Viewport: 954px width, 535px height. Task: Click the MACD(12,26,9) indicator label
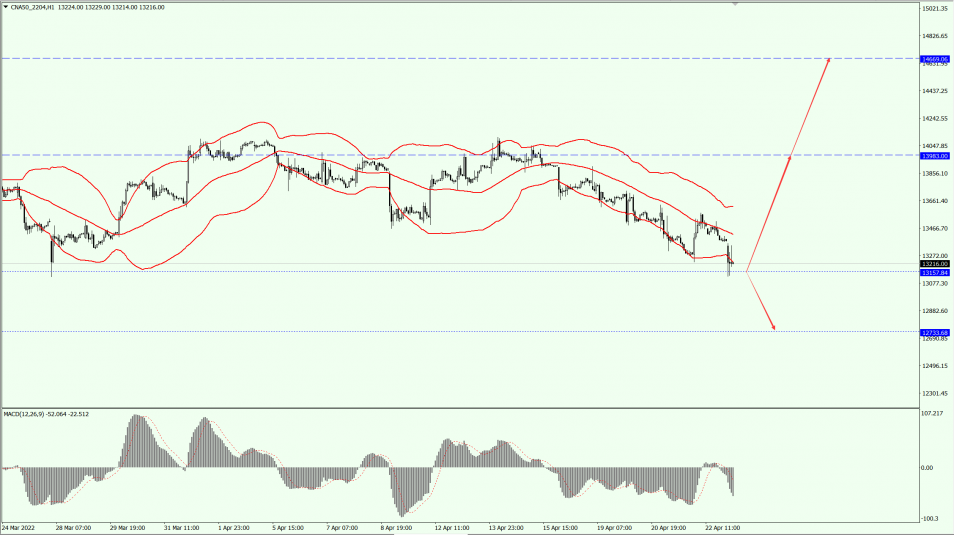click(26, 413)
